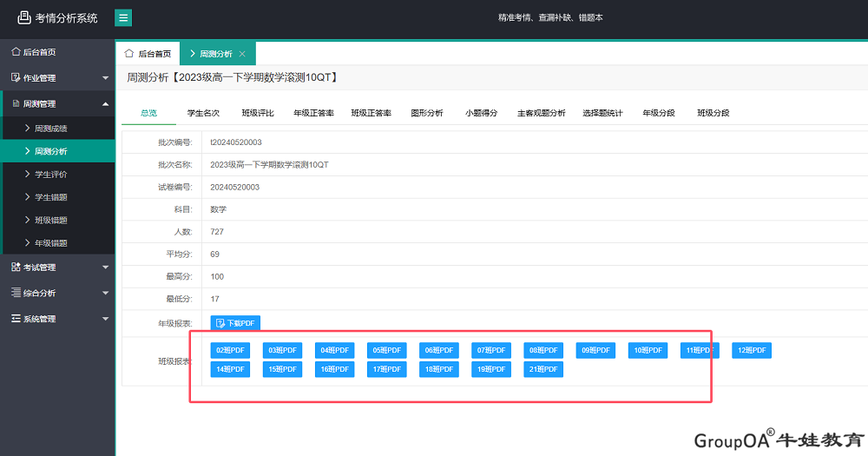Download the 04班PDF report
The image size is (868, 456).
pos(334,350)
